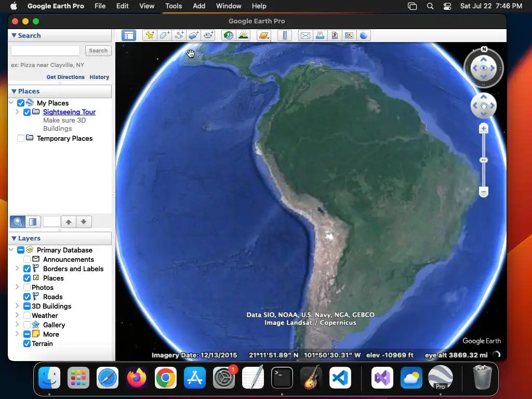532x399 pixels.
Task: Click the N compass north marker
Action: coord(484,49)
